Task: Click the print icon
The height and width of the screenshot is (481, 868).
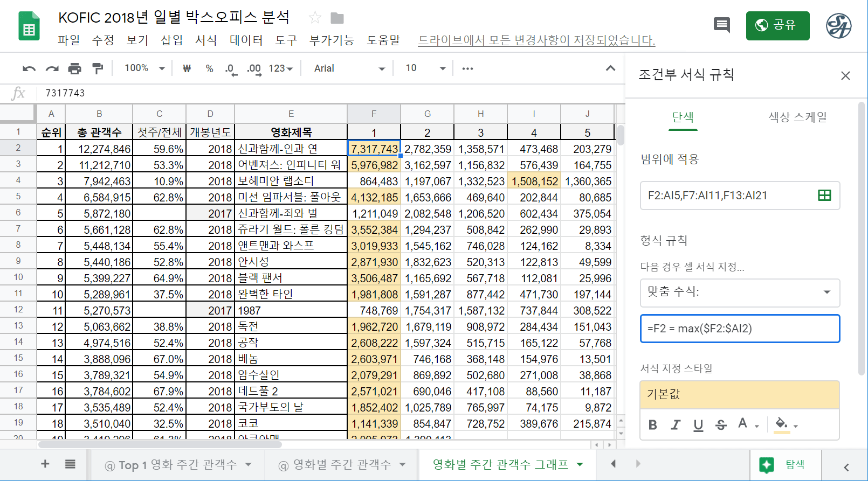Action: [x=74, y=68]
